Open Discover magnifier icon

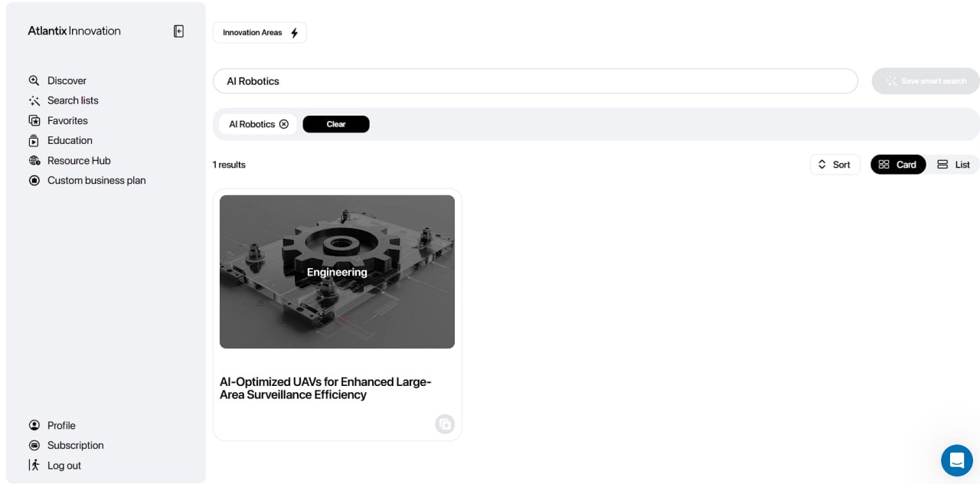point(34,80)
